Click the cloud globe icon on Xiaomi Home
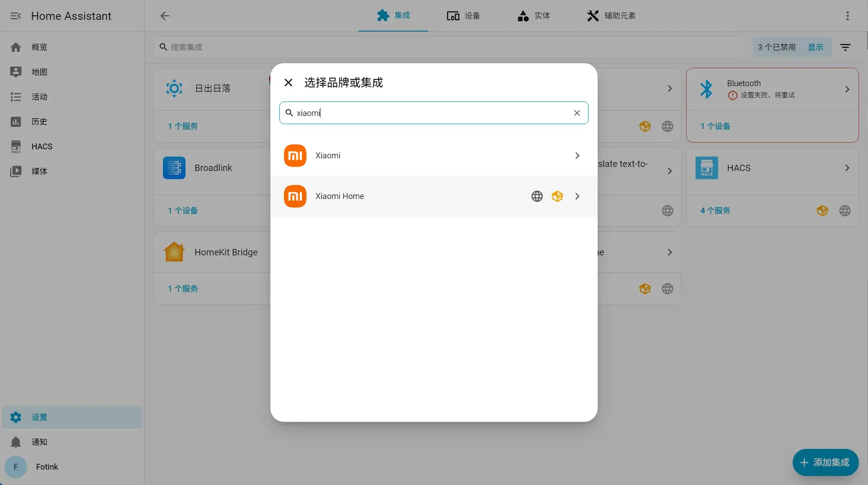This screenshot has width=868, height=485. [x=537, y=196]
